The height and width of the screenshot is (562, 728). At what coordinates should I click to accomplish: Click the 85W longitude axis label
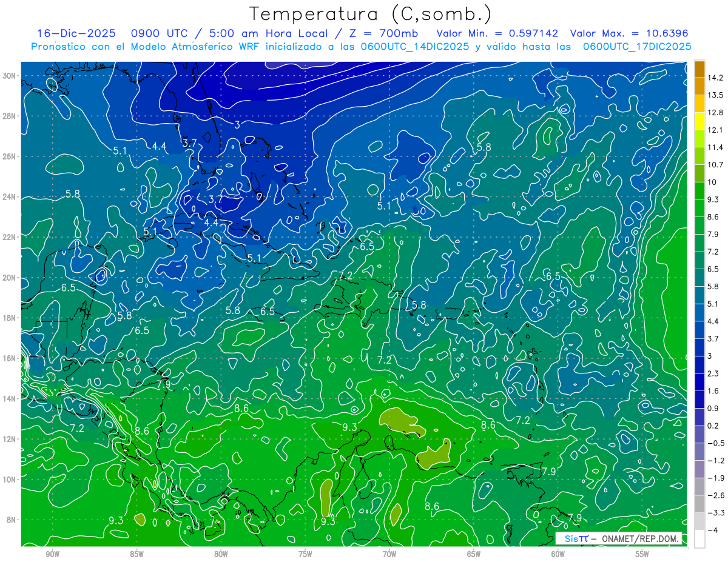pyautogui.click(x=136, y=554)
